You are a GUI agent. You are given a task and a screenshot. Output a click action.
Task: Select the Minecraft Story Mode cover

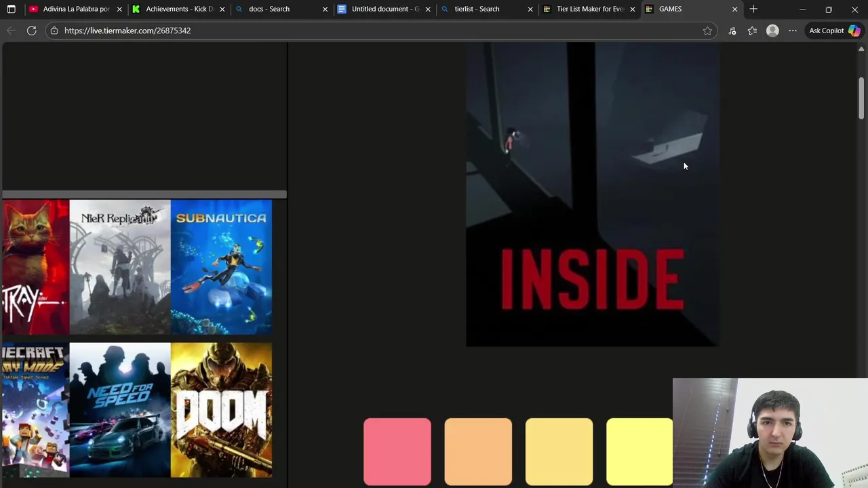click(35, 410)
